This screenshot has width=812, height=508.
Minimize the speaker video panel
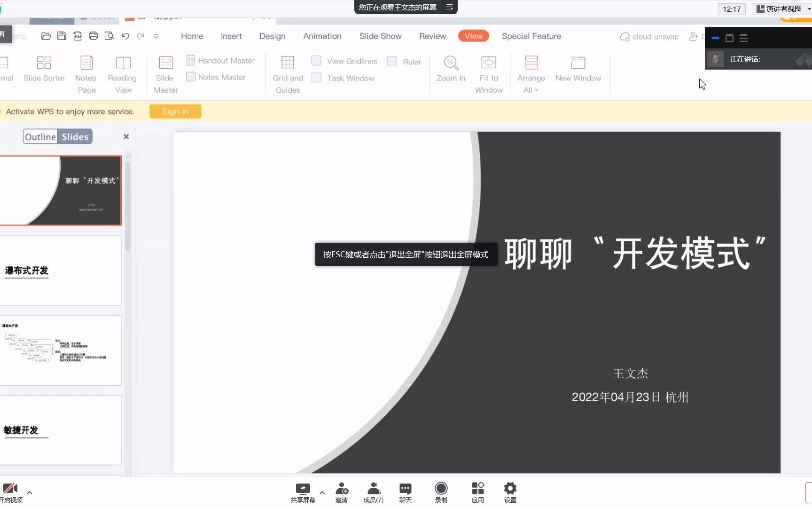[x=715, y=38]
